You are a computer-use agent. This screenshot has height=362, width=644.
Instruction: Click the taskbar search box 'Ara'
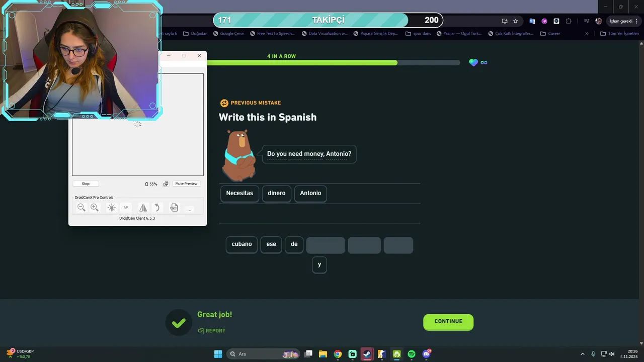coord(264,354)
